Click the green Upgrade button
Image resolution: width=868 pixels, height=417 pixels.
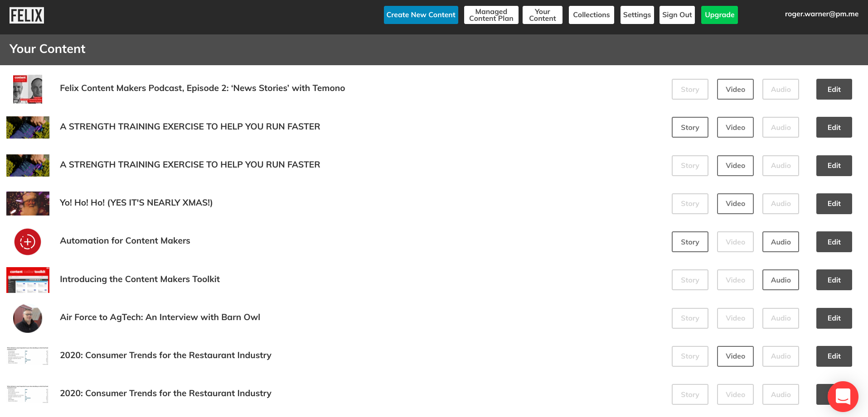(719, 15)
